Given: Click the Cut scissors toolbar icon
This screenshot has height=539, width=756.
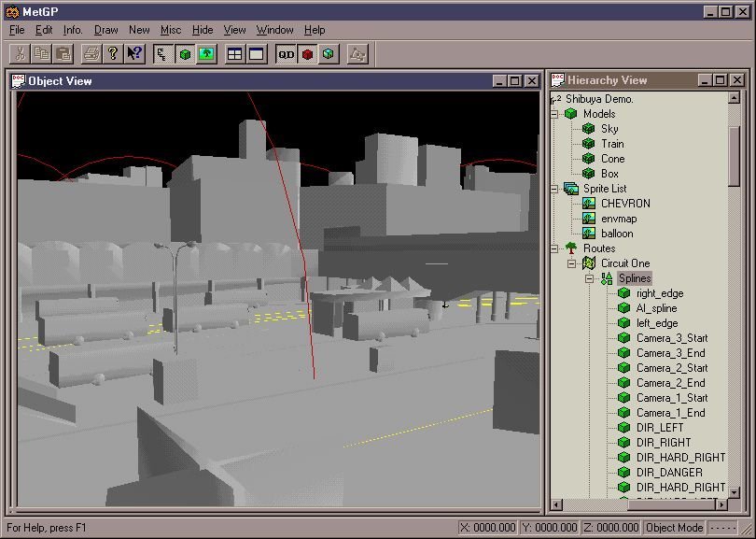Looking at the screenshot, I should (20, 53).
